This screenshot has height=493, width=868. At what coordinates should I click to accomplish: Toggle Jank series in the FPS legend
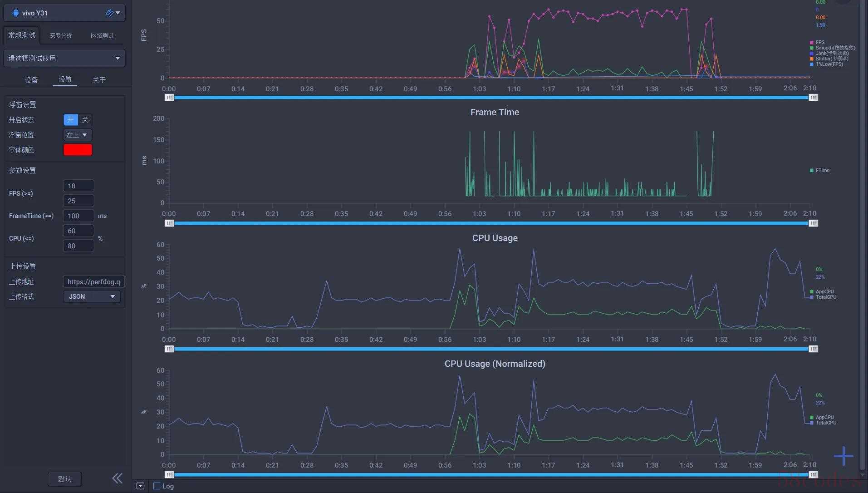(829, 53)
